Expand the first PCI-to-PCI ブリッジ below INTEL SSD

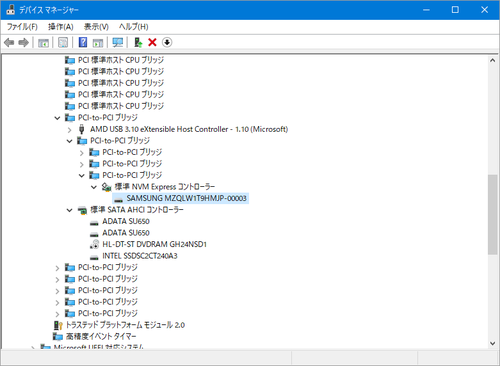(x=57, y=268)
